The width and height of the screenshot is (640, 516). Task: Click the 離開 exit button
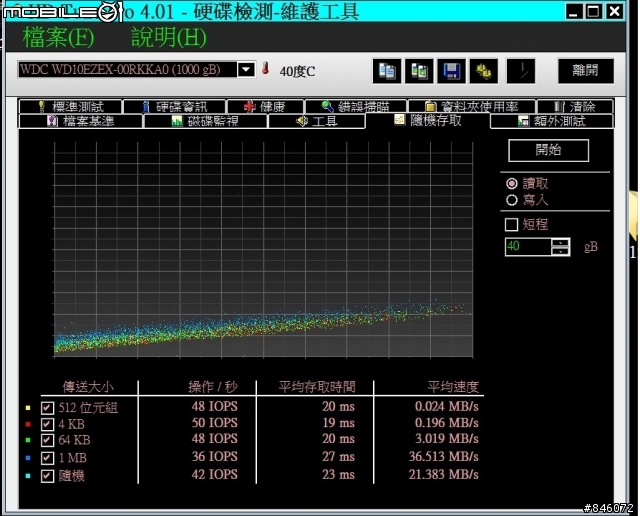coord(586,71)
